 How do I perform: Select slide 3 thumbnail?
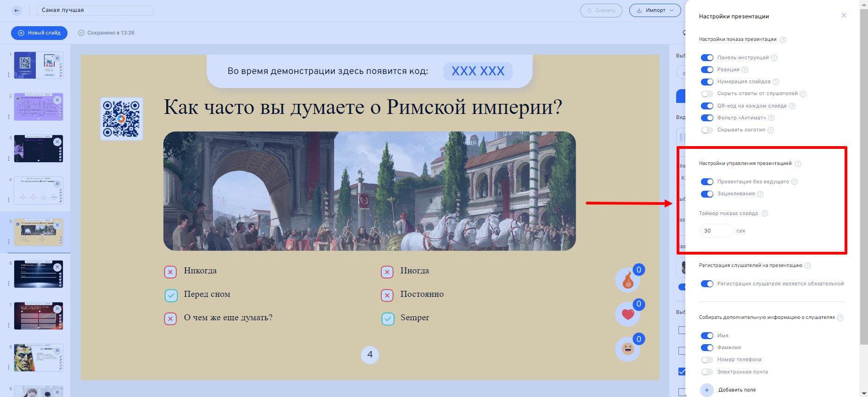point(39,148)
